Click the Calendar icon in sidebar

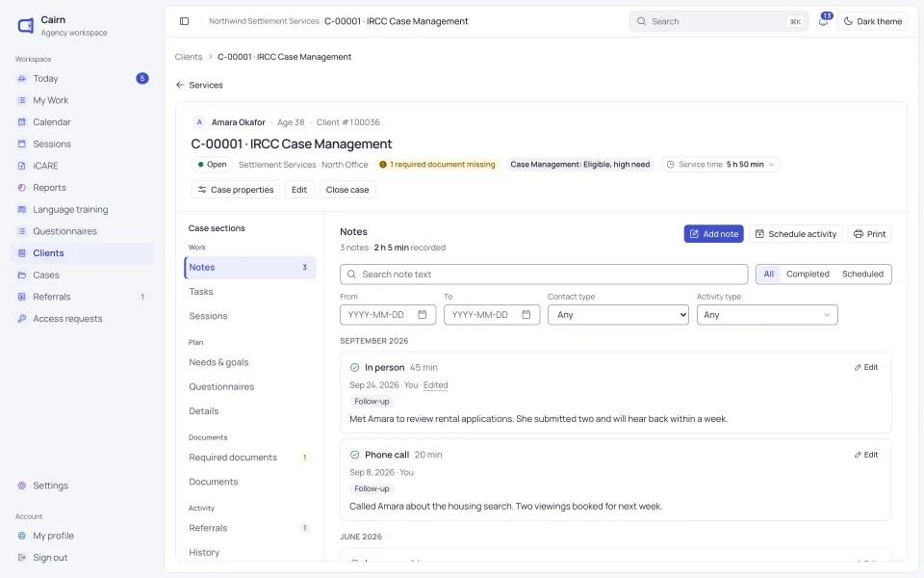pos(22,122)
